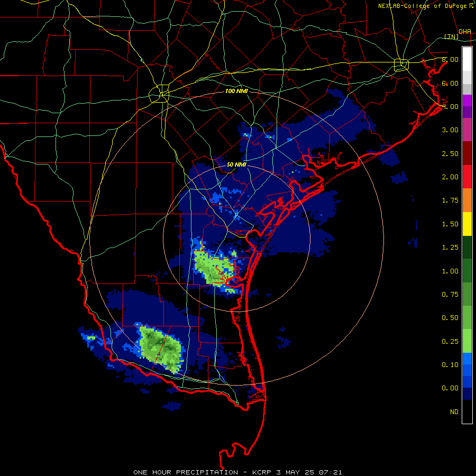The height and width of the screenshot is (476, 476).
Task: Click the 8.00 legend value
Action: coord(450,59)
